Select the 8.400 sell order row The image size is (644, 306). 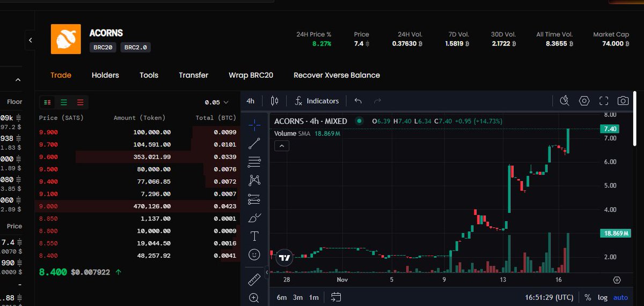(x=138, y=256)
